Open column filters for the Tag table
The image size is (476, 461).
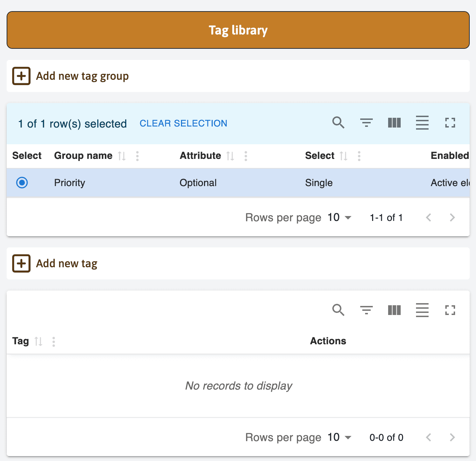pyautogui.click(x=367, y=310)
